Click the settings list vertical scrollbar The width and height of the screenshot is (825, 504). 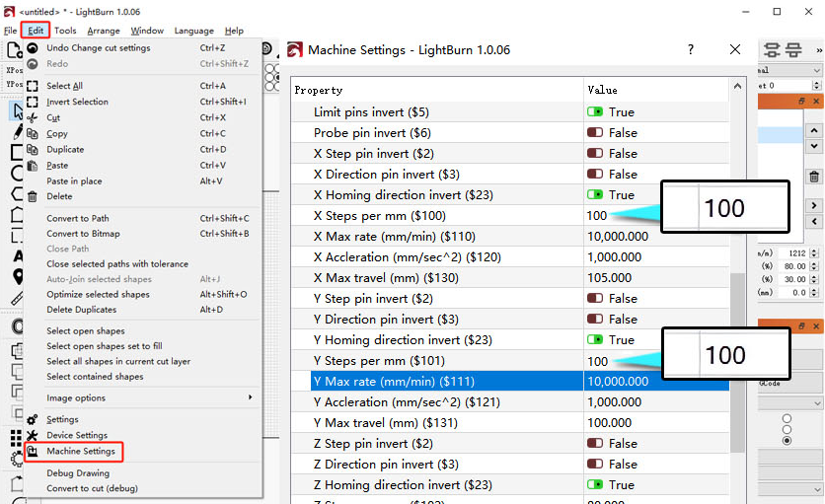(737, 362)
